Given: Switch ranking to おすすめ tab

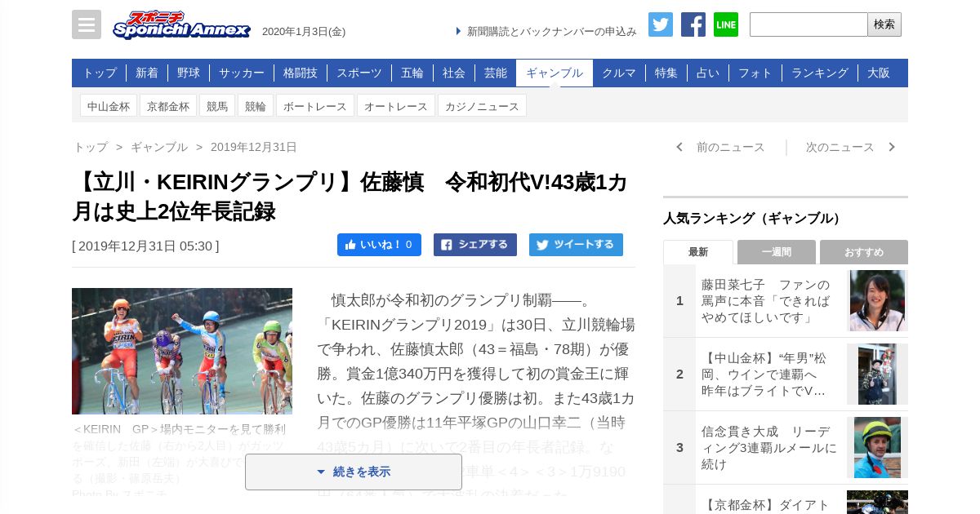Looking at the screenshot, I should 864,252.
